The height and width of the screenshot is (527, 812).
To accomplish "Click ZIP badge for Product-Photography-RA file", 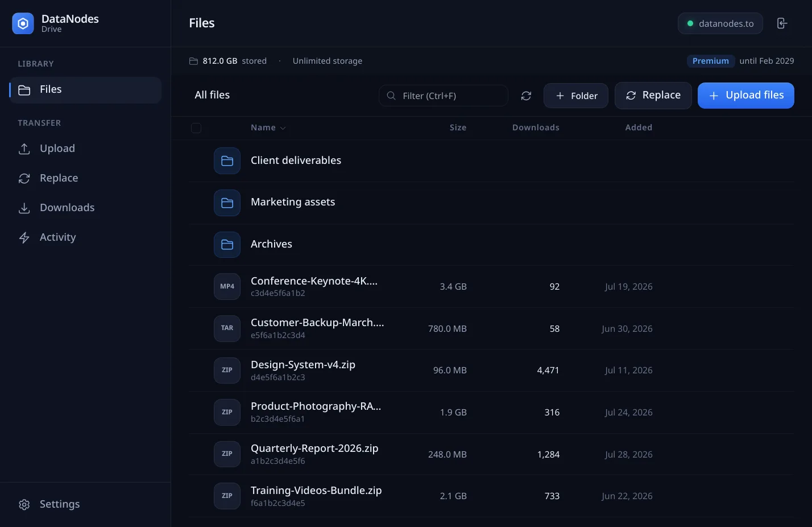I will [227, 412].
